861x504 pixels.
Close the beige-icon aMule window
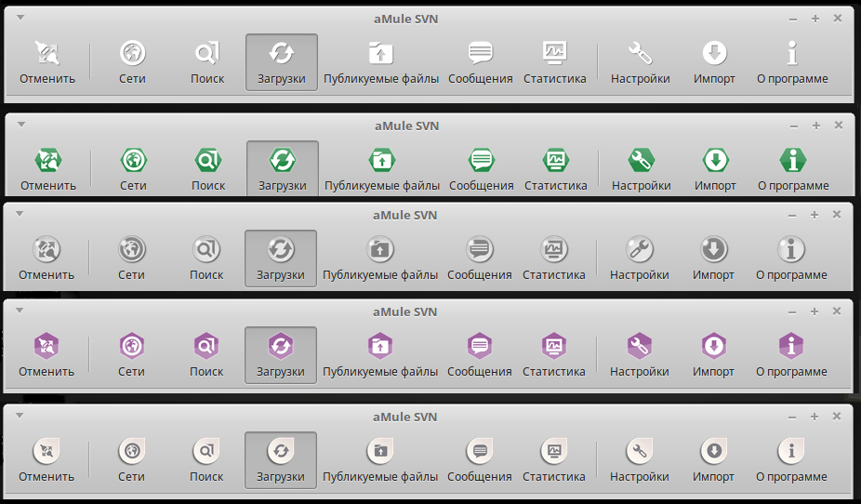pos(836,417)
